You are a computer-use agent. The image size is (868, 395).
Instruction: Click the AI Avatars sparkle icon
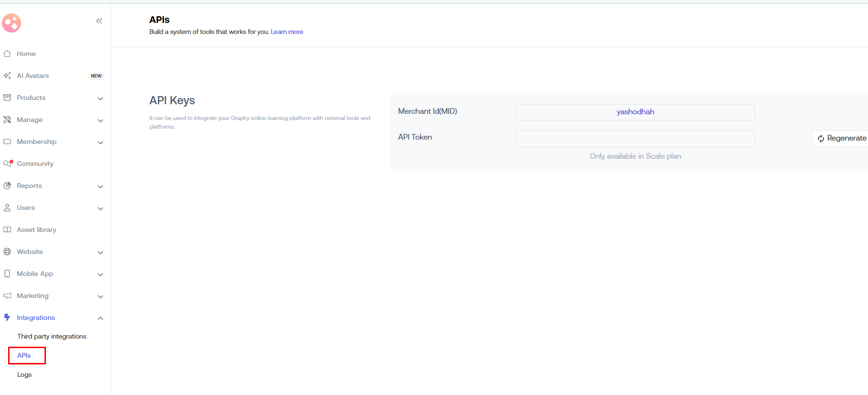pos(7,76)
